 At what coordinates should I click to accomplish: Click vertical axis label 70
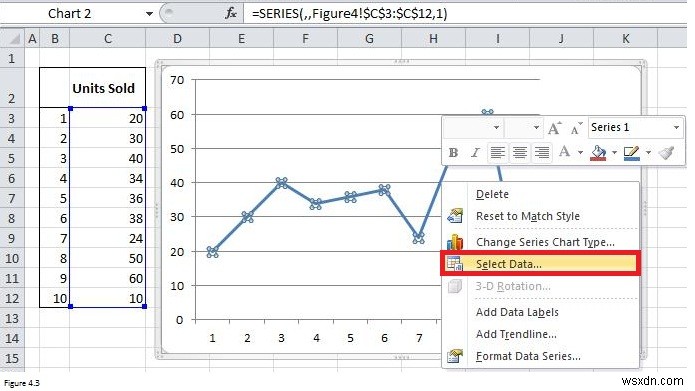[x=177, y=80]
